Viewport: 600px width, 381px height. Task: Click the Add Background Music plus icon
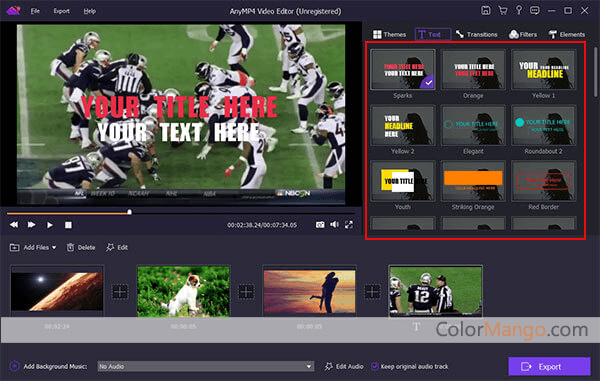14,366
